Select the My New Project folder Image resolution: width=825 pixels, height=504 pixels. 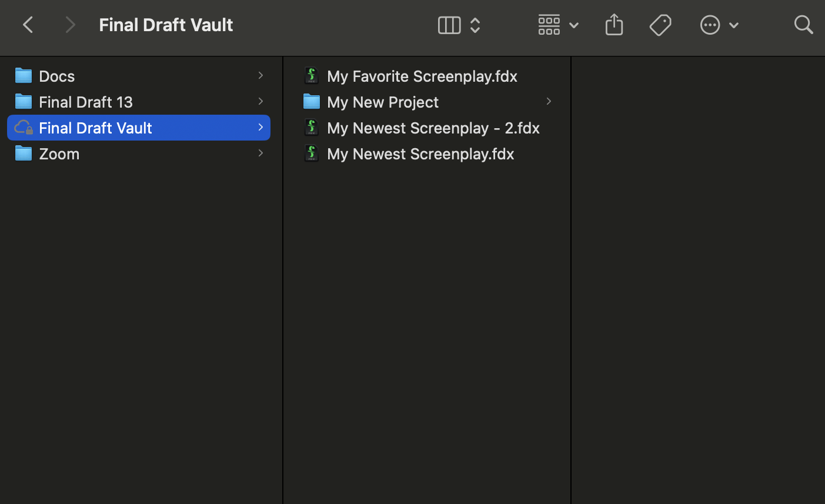click(x=382, y=102)
